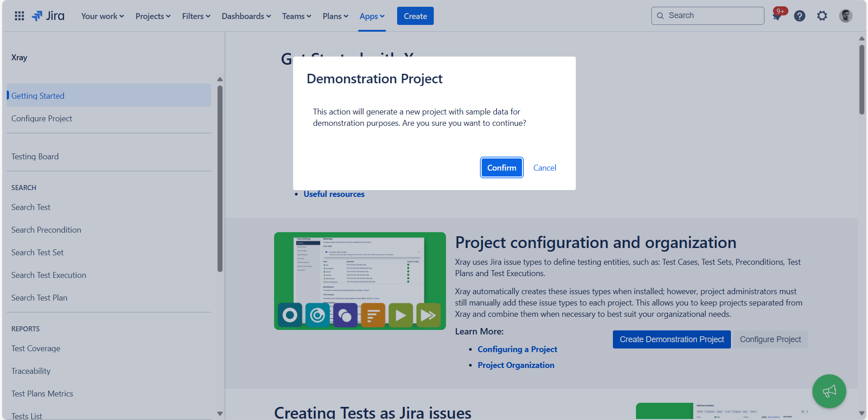
Task: Click the Useful resources link
Action: click(x=334, y=194)
